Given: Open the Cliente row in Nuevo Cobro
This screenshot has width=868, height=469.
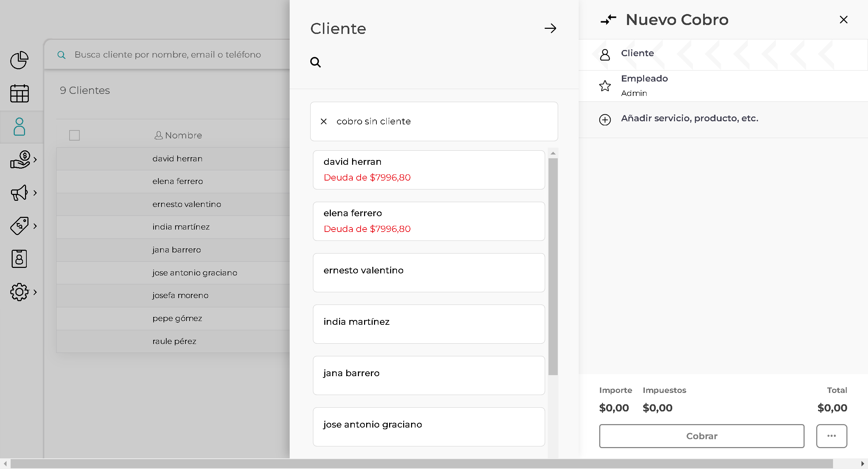Looking at the screenshot, I should point(723,55).
